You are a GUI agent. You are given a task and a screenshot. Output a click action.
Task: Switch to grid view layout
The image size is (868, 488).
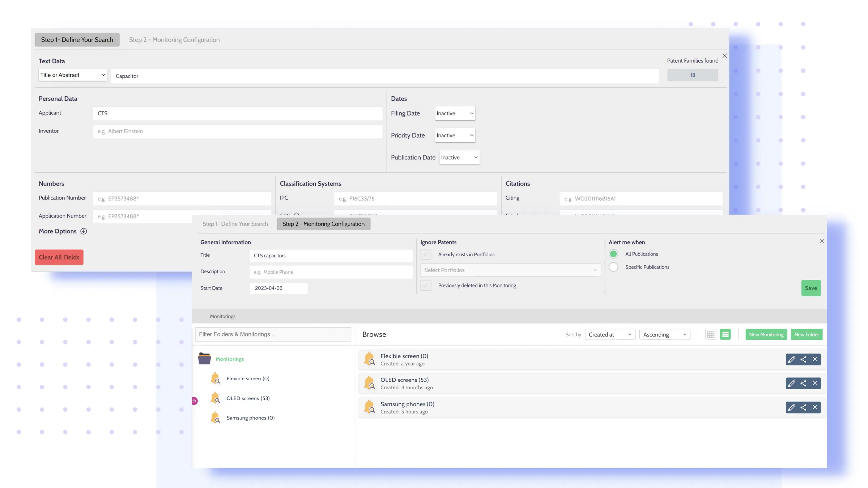pos(710,334)
